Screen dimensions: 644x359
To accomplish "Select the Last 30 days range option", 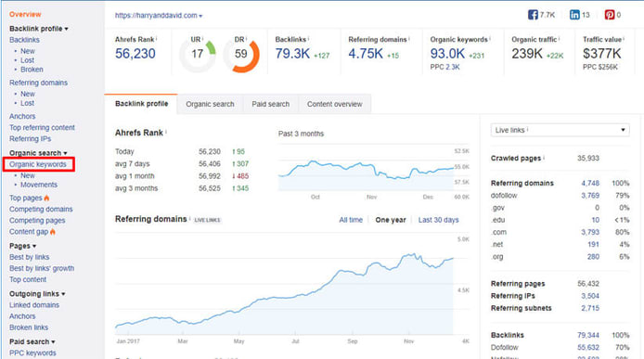I will (438, 220).
